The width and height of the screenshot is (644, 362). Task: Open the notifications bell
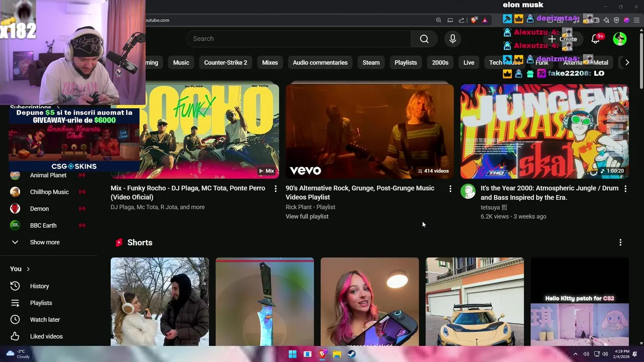596,39
